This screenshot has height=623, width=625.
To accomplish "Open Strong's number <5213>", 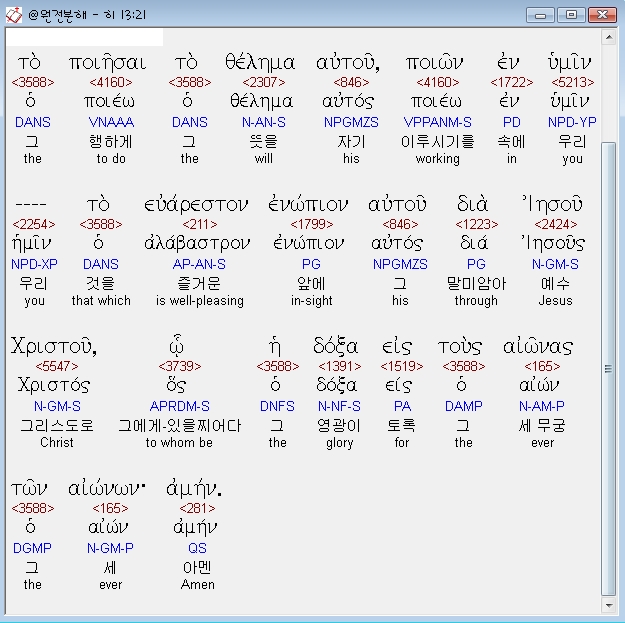I will click(x=573, y=82).
